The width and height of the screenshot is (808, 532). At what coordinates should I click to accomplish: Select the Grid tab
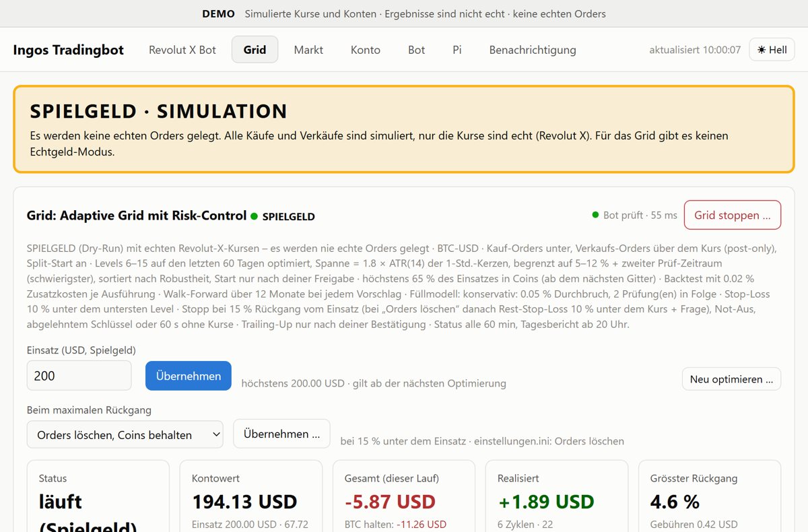(255, 50)
